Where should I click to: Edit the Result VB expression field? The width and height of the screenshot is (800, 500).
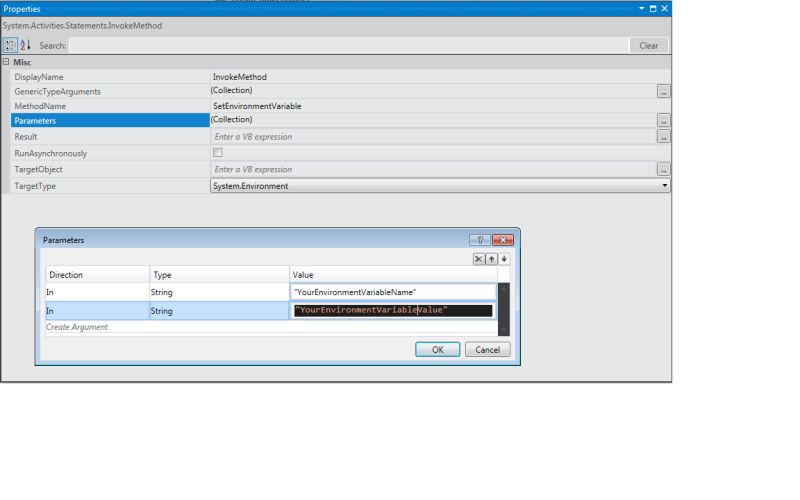(x=433, y=137)
